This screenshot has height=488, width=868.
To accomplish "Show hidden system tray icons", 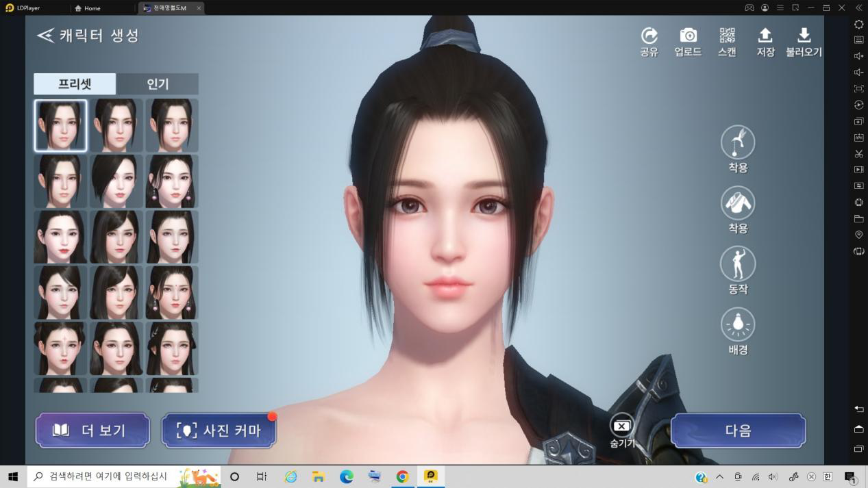I will click(719, 477).
